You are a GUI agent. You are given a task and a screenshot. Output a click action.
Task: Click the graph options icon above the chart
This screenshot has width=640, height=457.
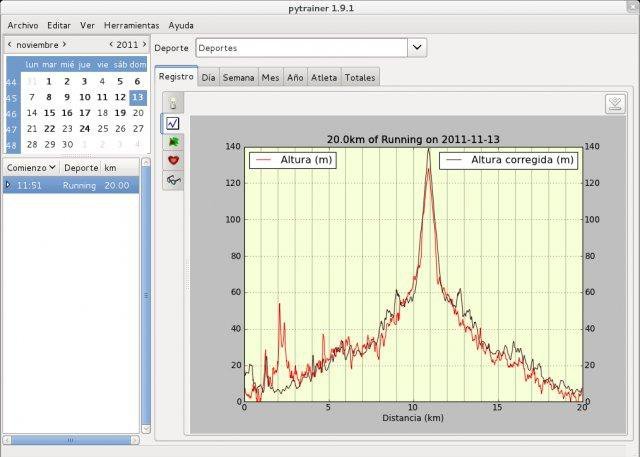(x=615, y=103)
